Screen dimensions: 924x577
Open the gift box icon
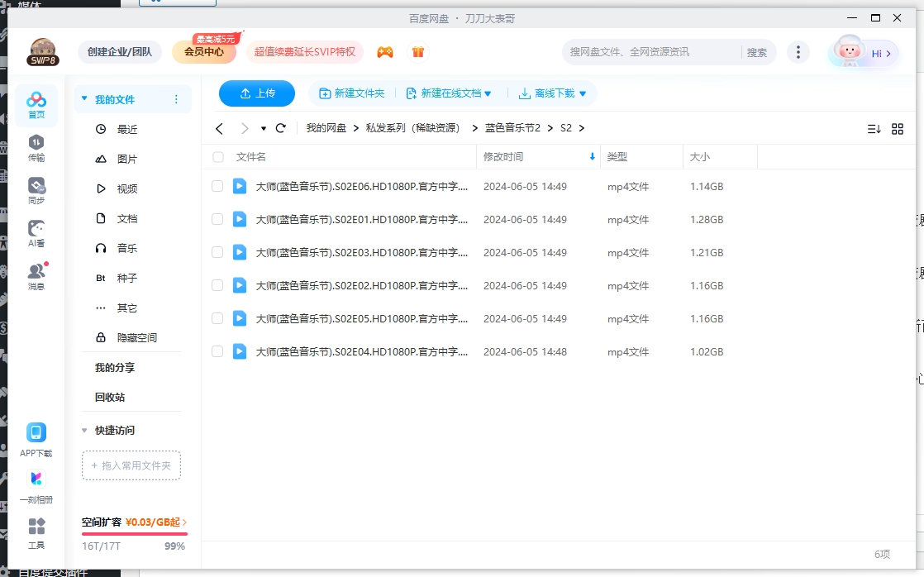tap(418, 52)
